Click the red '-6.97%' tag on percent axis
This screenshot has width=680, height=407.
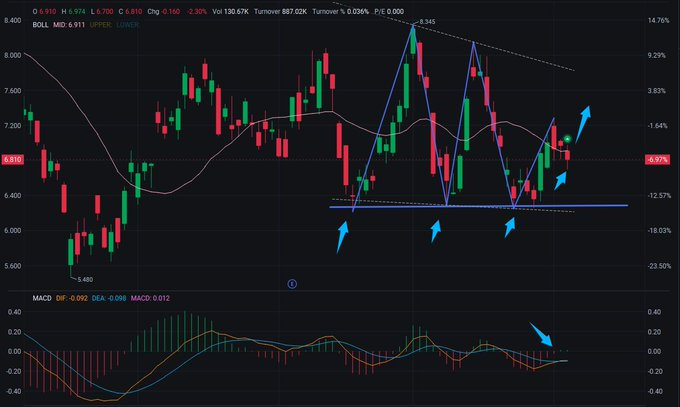point(657,159)
